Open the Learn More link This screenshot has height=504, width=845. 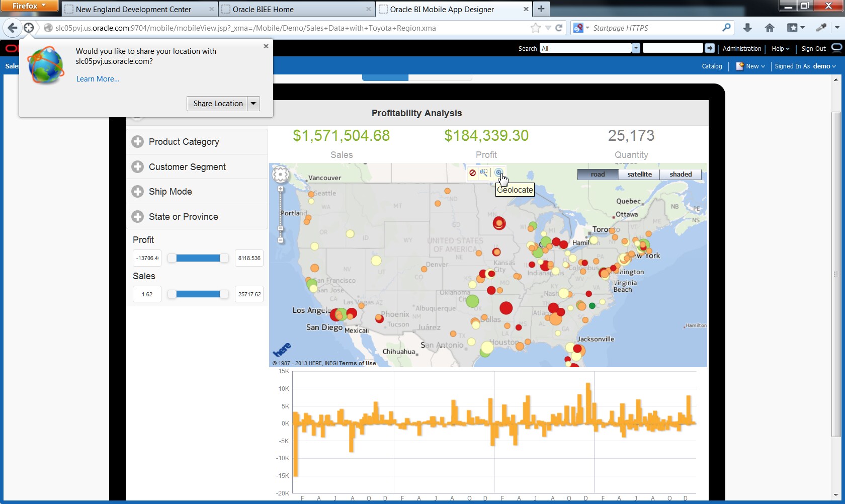tap(98, 79)
